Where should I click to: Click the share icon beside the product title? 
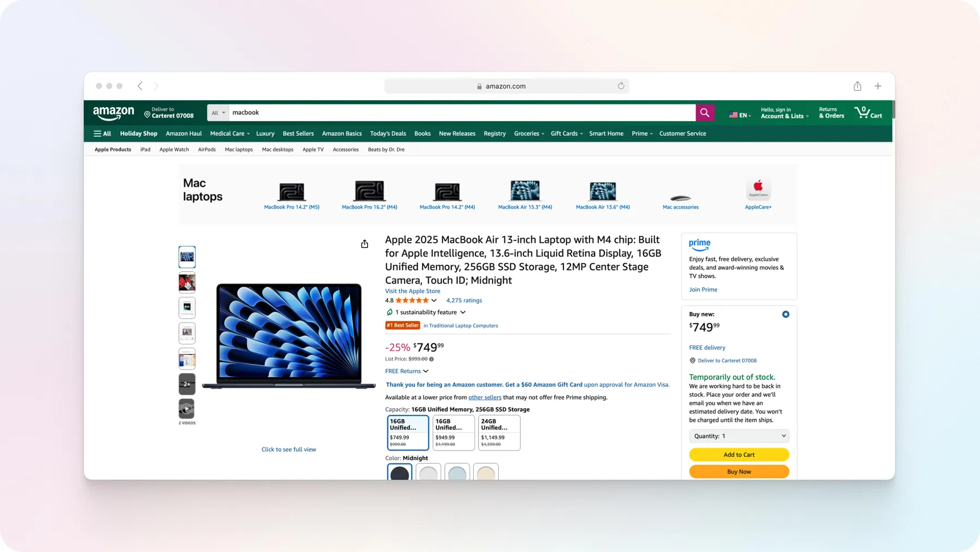click(364, 244)
